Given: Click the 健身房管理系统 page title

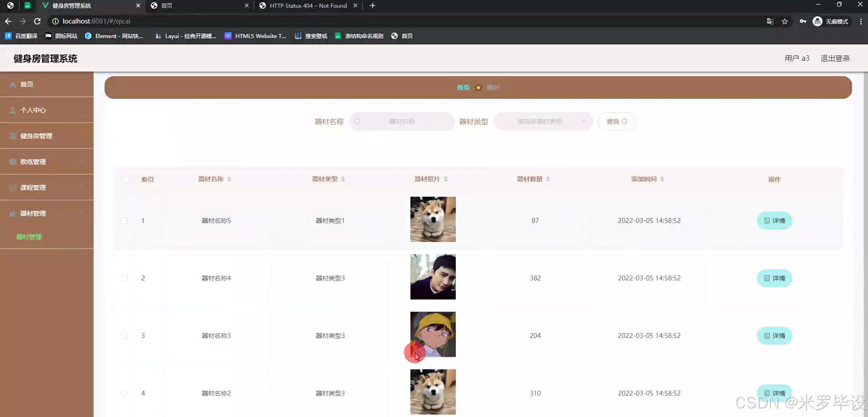Looking at the screenshot, I should click(45, 58).
